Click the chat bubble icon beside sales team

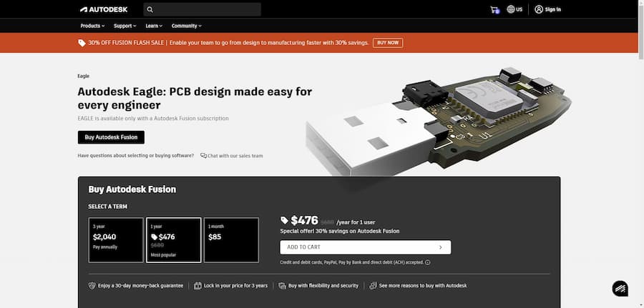click(203, 156)
